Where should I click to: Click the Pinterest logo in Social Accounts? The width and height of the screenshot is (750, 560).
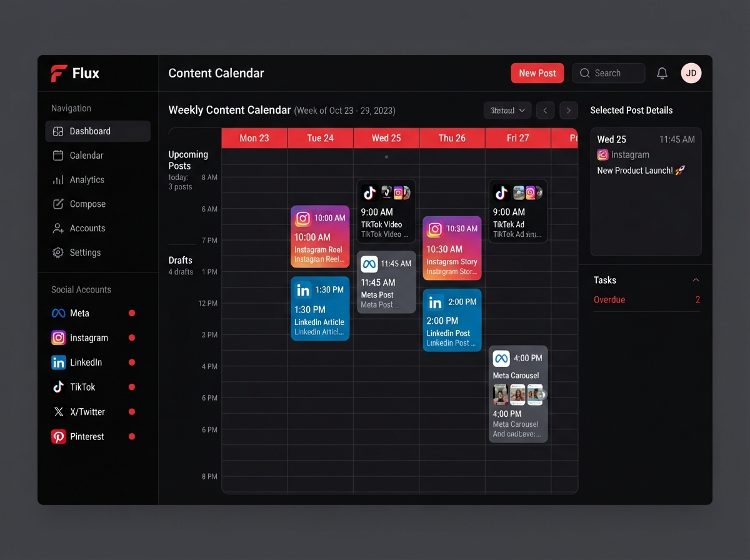click(58, 437)
